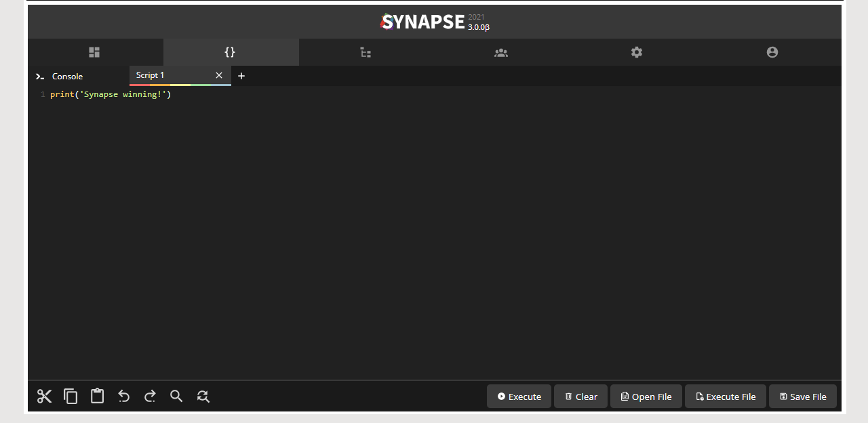This screenshot has width=868, height=423.
Task: Undo the last edit
Action: 123,397
